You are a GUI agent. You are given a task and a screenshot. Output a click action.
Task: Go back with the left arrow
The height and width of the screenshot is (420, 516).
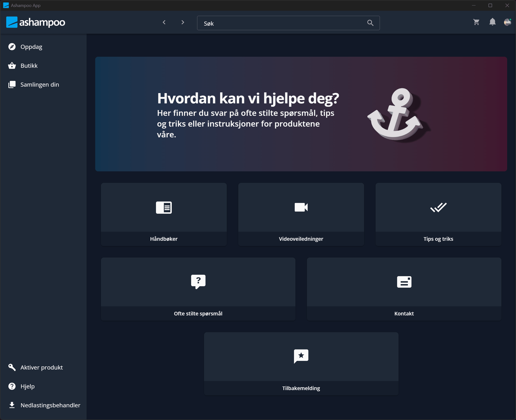[x=164, y=22]
